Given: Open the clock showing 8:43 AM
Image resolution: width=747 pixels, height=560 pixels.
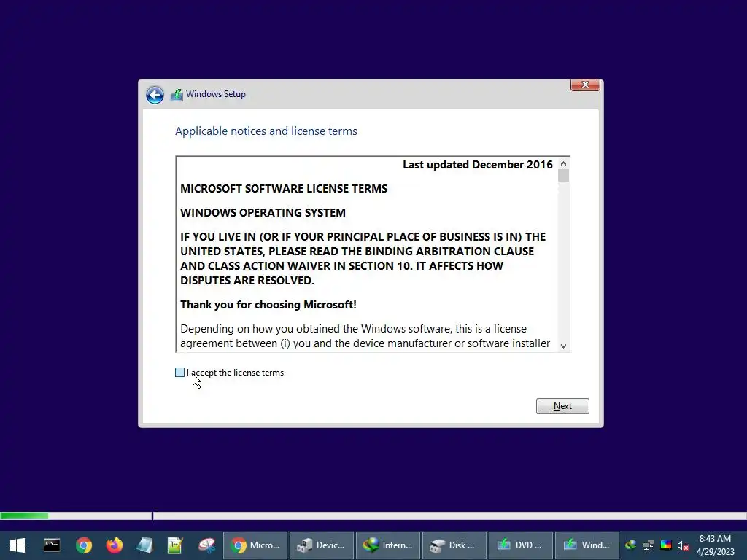Looking at the screenshot, I should pyautogui.click(x=715, y=545).
